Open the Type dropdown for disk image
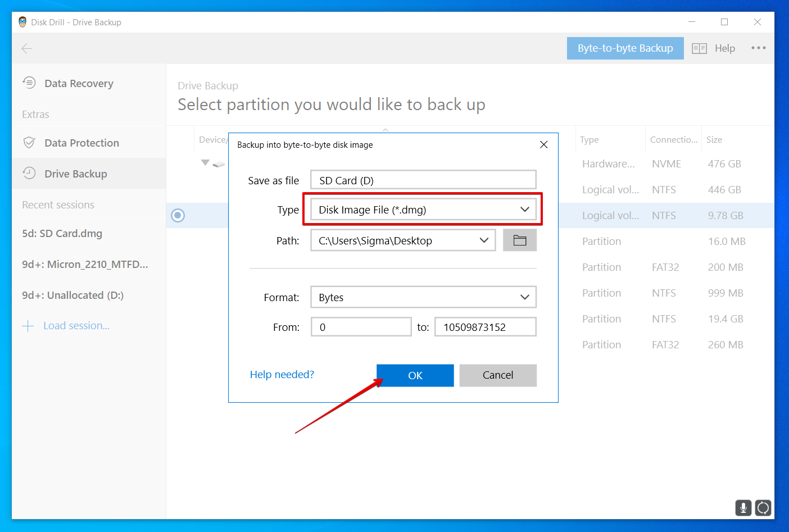This screenshot has width=789, height=532. click(x=423, y=210)
